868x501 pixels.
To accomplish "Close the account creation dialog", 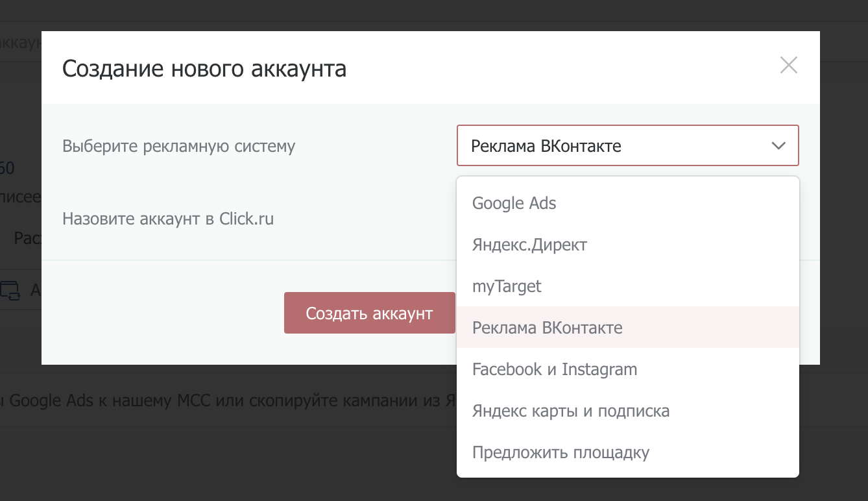I will pyautogui.click(x=788, y=65).
